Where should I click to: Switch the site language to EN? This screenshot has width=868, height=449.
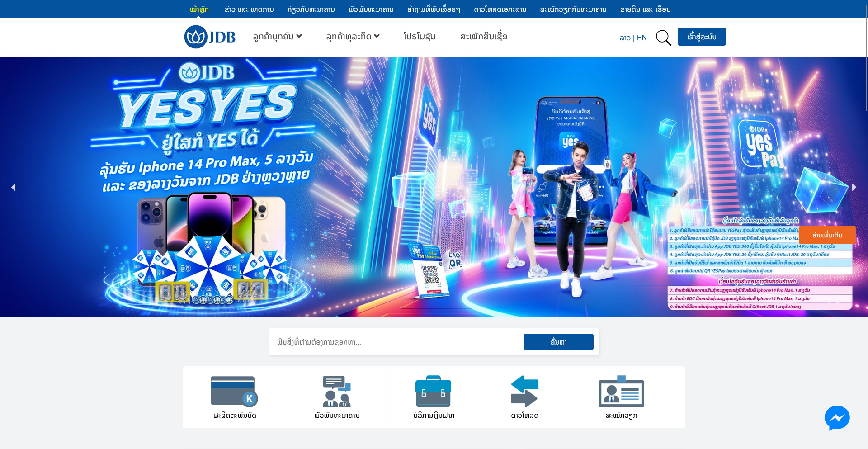(642, 38)
